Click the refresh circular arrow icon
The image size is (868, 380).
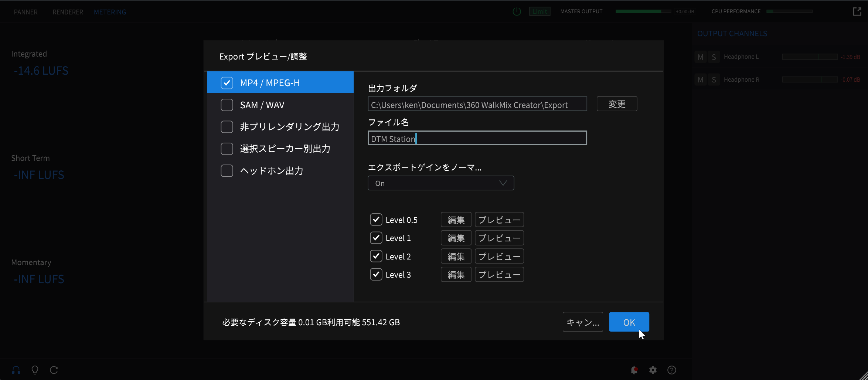click(54, 370)
